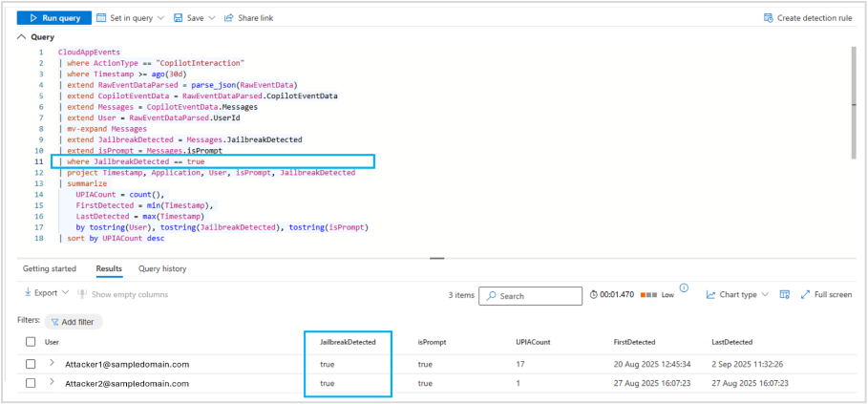Click Create detection rule icon
The image size is (868, 404).
pos(769,18)
